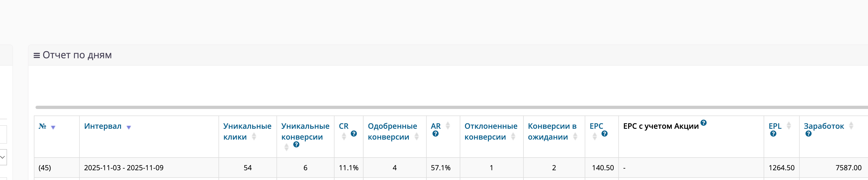Click sort arrows for Одобренные конверсии
Viewport: 868px width, 180px height.
(416, 137)
